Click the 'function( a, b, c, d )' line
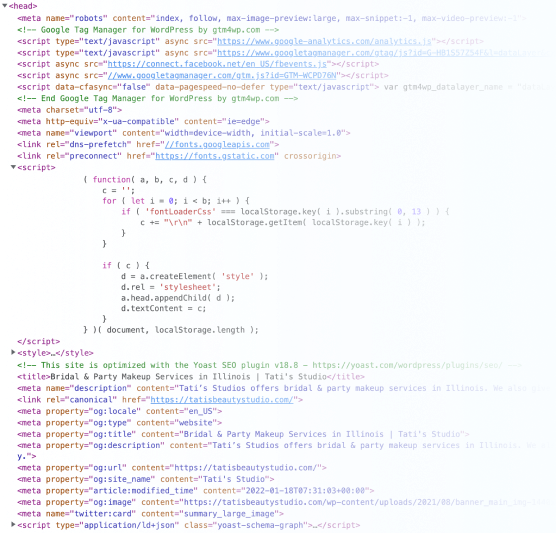This screenshot has height=533, width=556. coord(145,180)
